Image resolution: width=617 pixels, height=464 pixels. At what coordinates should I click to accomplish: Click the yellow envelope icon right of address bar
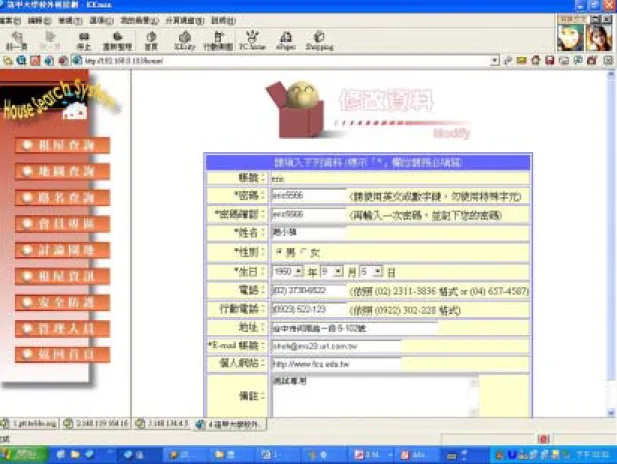[x=522, y=61]
